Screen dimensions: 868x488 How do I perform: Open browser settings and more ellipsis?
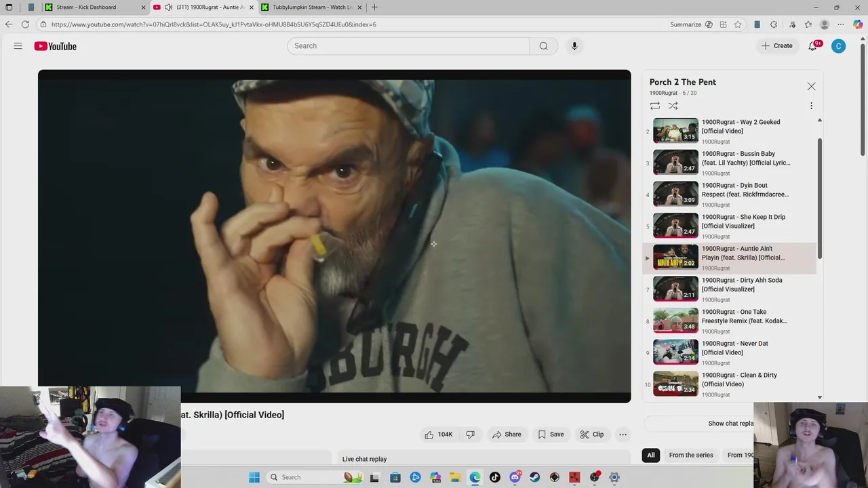[x=841, y=24]
